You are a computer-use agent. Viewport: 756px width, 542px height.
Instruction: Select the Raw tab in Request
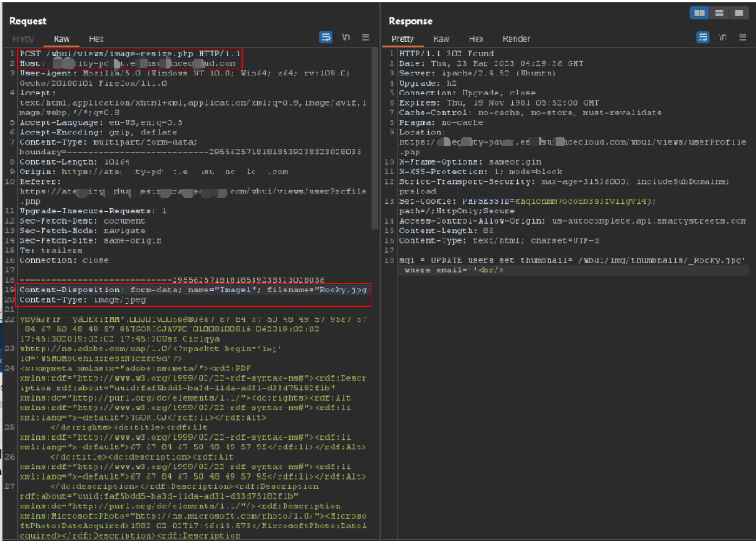pos(62,39)
